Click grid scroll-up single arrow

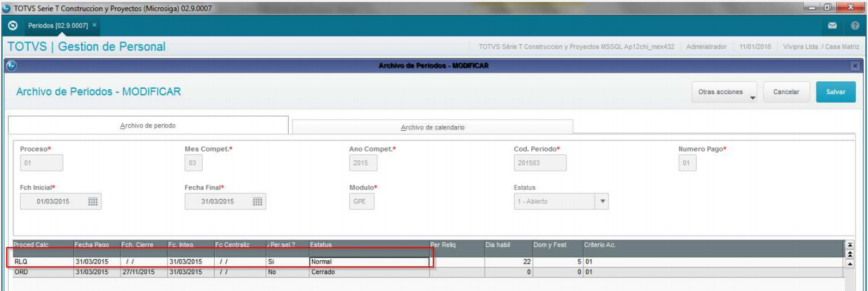click(849, 262)
